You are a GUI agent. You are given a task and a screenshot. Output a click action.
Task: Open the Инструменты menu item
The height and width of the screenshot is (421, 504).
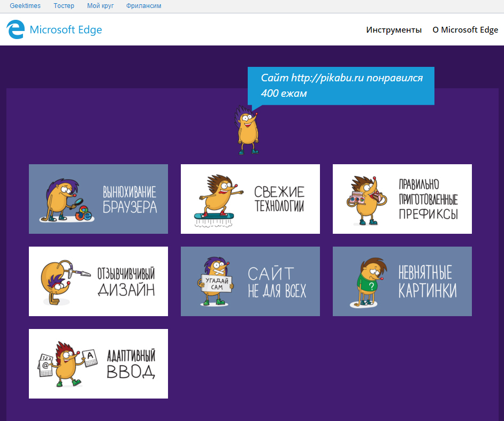tap(394, 30)
